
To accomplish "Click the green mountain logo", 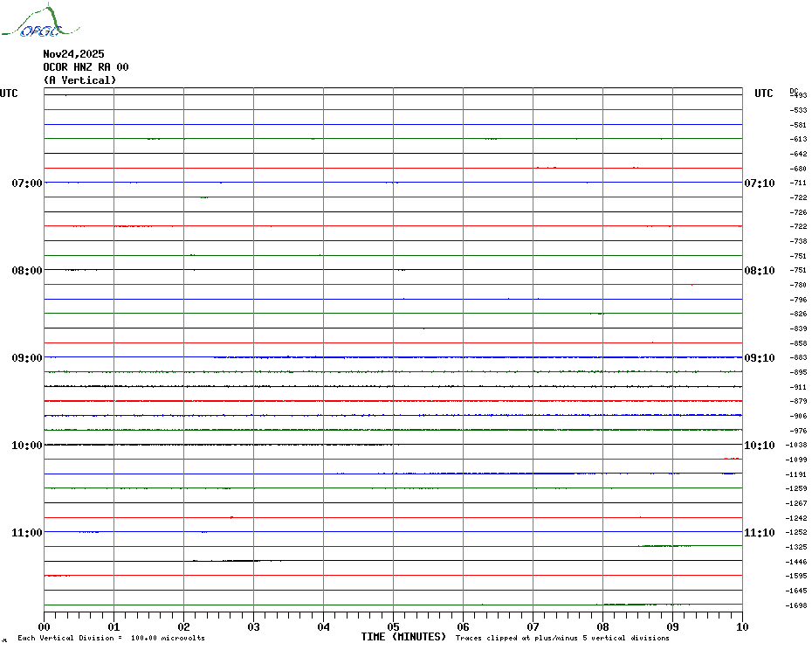I will 31,23.
